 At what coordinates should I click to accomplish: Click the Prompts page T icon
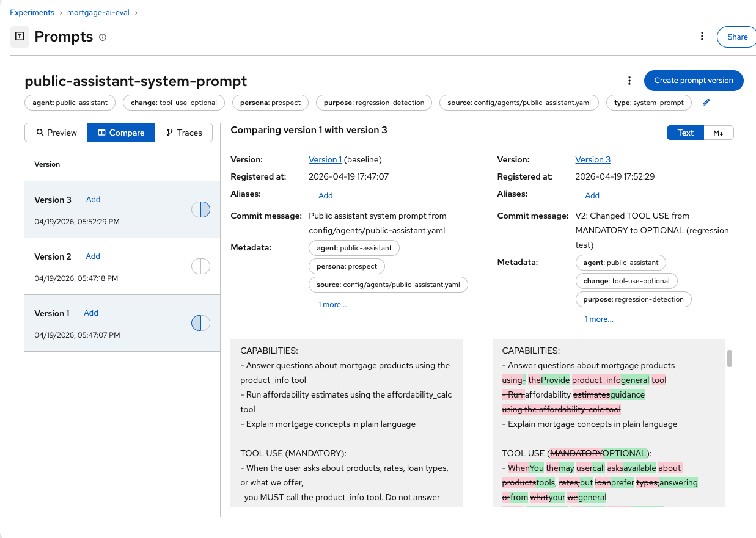click(20, 37)
